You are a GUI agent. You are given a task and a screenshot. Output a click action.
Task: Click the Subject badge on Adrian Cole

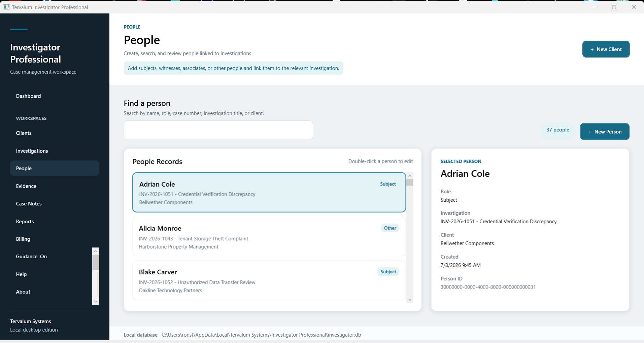coord(388,184)
